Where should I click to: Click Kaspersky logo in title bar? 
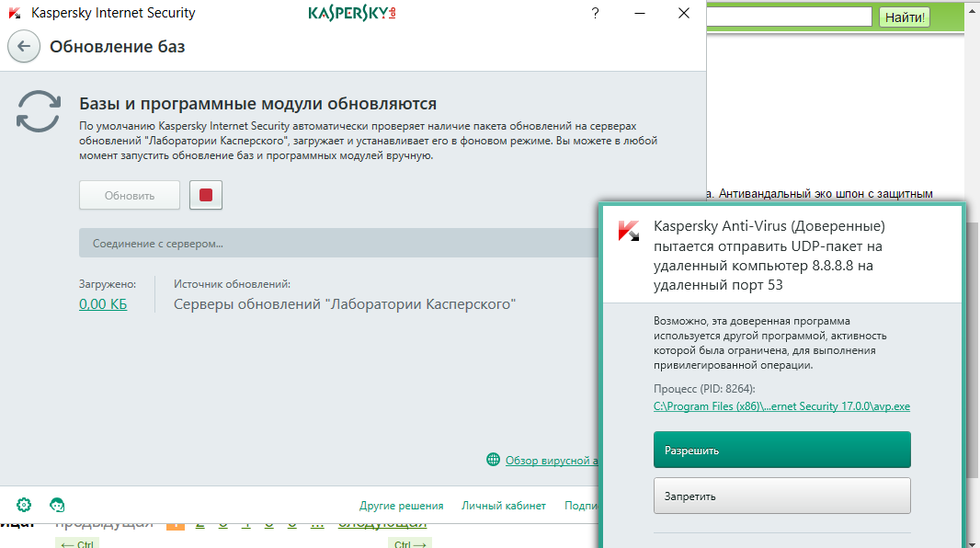(352, 13)
